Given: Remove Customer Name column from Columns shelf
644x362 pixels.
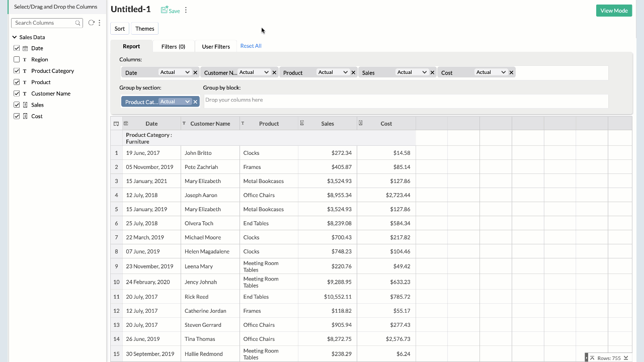Looking at the screenshot, I should click(274, 72).
